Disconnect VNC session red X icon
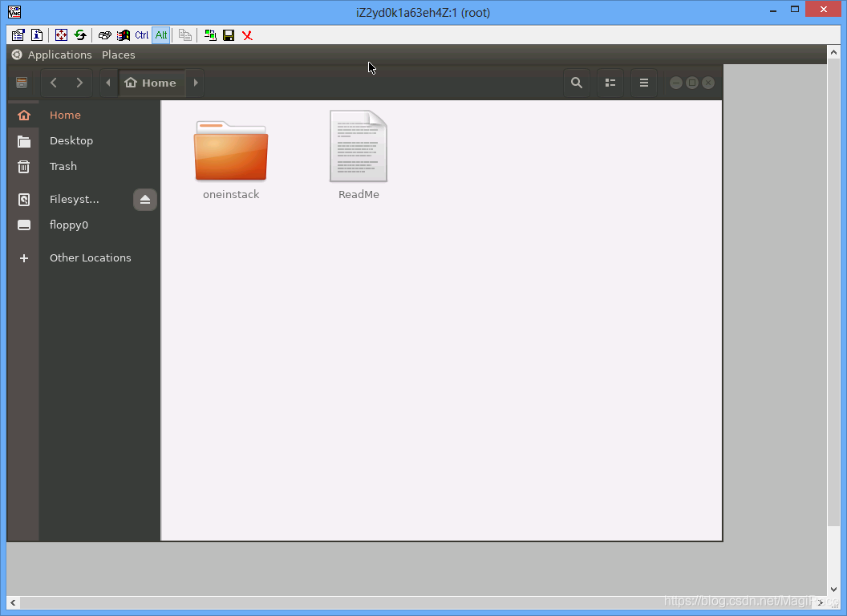The height and width of the screenshot is (616, 847). click(247, 35)
